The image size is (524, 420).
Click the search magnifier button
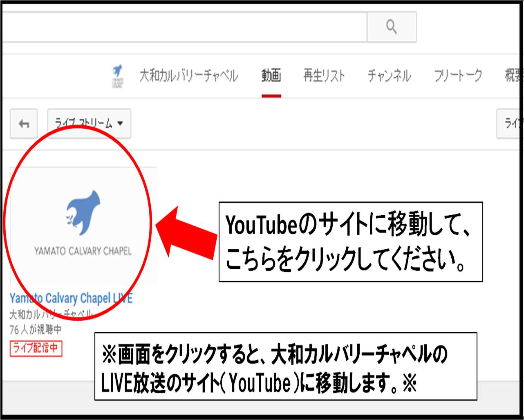(x=392, y=27)
